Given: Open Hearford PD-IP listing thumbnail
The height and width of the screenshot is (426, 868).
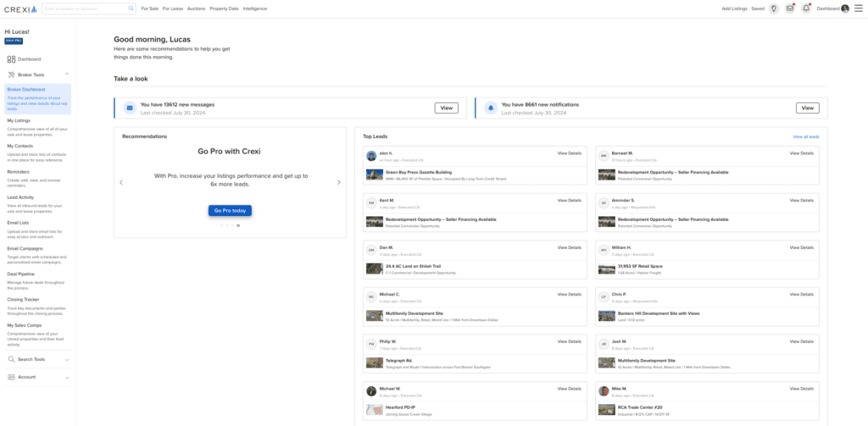Looking at the screenshot, I should pos(375,410).
